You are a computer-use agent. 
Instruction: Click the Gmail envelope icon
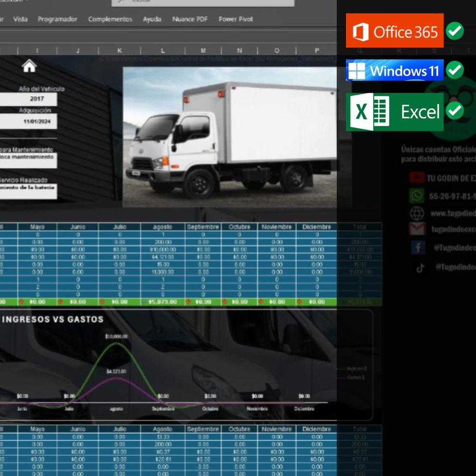(417, 229)
